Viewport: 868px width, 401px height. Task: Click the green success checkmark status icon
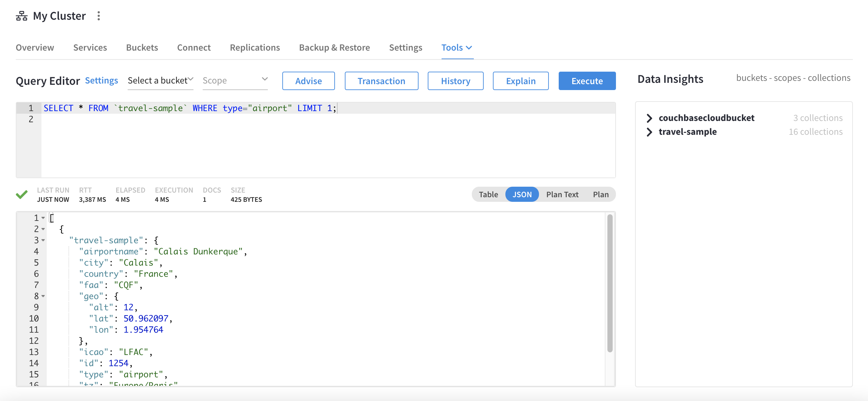coord(22,195)
